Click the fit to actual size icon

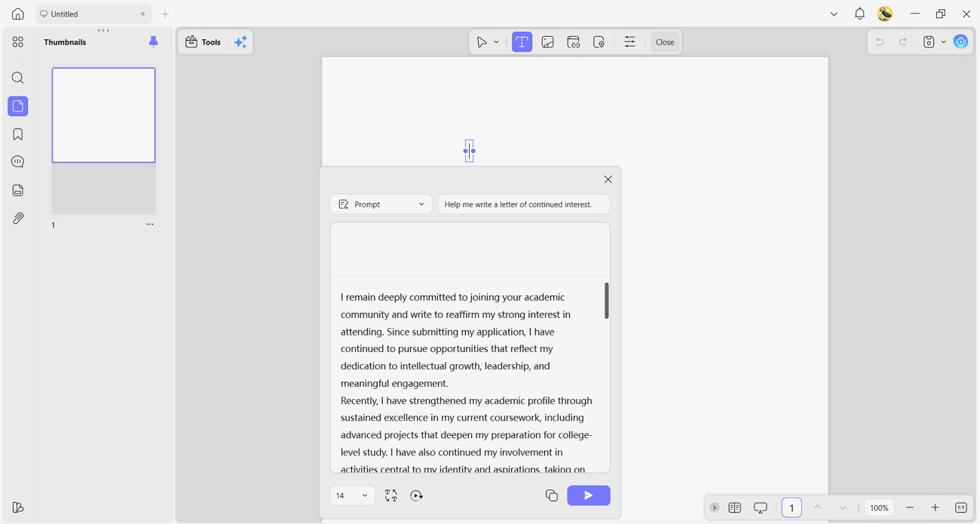(x=961, y=507)
